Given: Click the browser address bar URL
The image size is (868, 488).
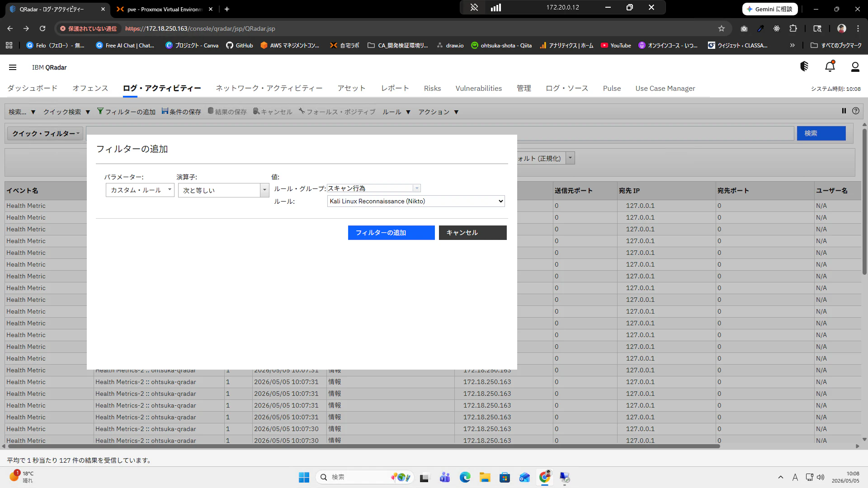Looking at the screenshot, I should [200, 28].
